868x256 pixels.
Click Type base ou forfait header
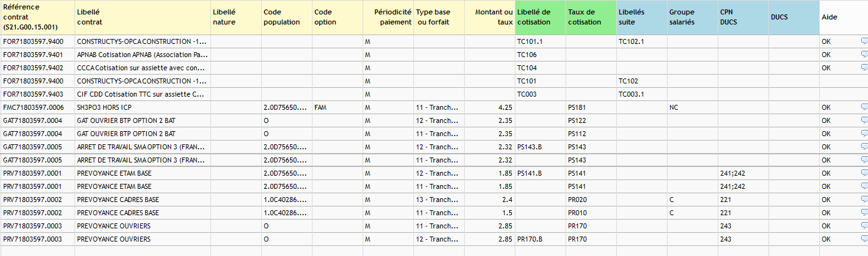click(x=438, y=17)
